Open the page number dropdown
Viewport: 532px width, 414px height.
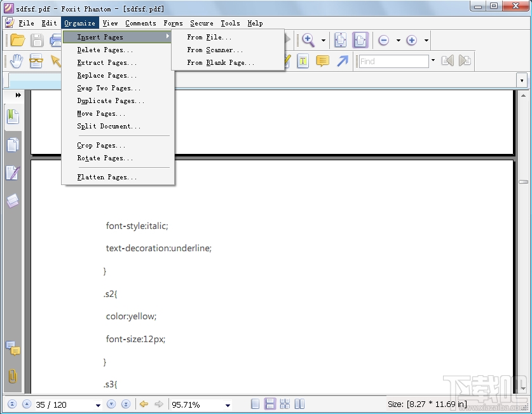tap(98, 405)
